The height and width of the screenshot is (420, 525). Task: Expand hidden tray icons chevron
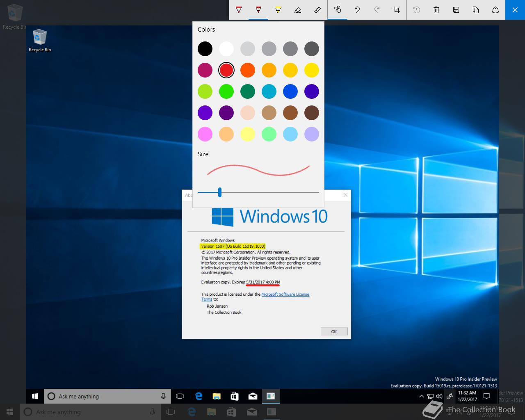[x=421, y=396]
